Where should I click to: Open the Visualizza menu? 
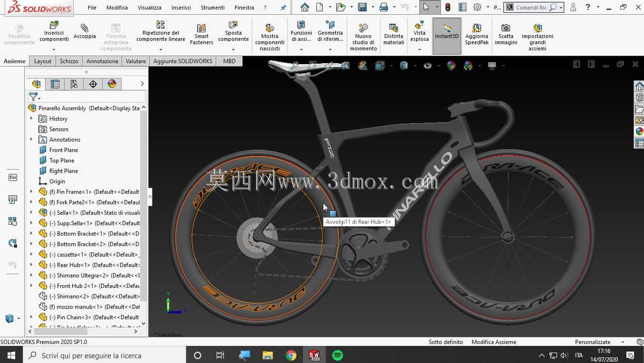point(150,8)
